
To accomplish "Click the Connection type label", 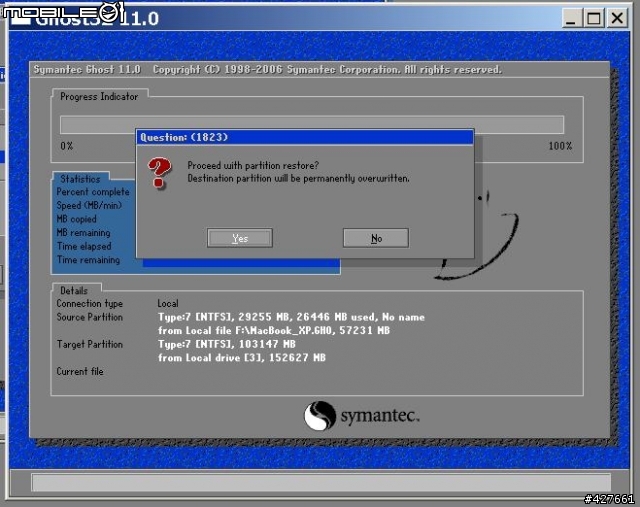I will point(90,304).
